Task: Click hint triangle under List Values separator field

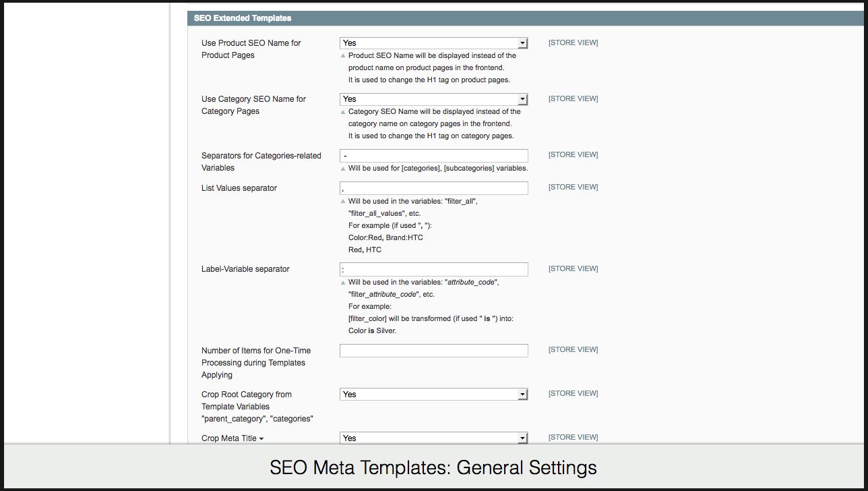Action: [343, 202]
